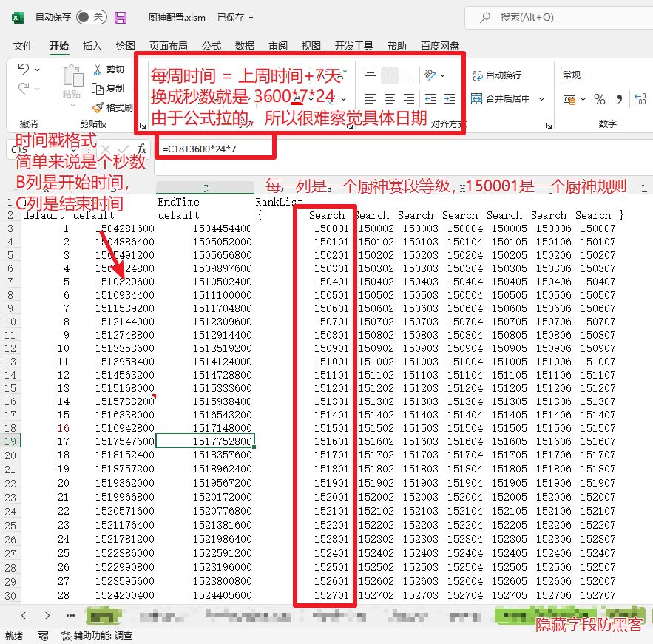Switch to the 数据 ribbon tab

[245, 46]
